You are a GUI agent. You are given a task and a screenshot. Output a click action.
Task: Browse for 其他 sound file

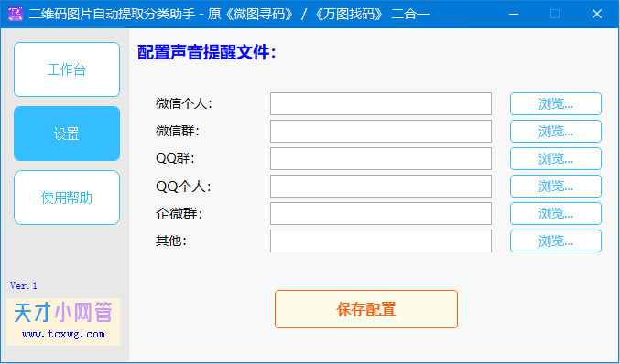556,241
